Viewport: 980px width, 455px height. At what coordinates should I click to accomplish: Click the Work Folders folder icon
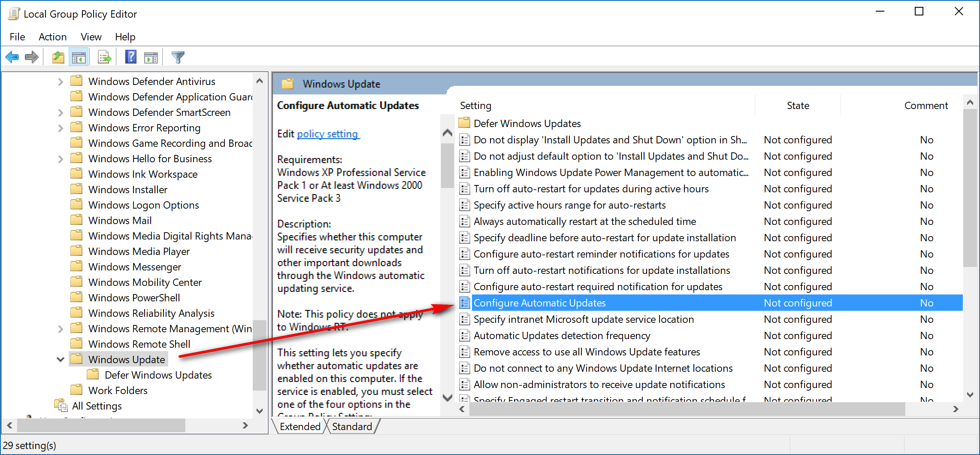coord(76,390)
